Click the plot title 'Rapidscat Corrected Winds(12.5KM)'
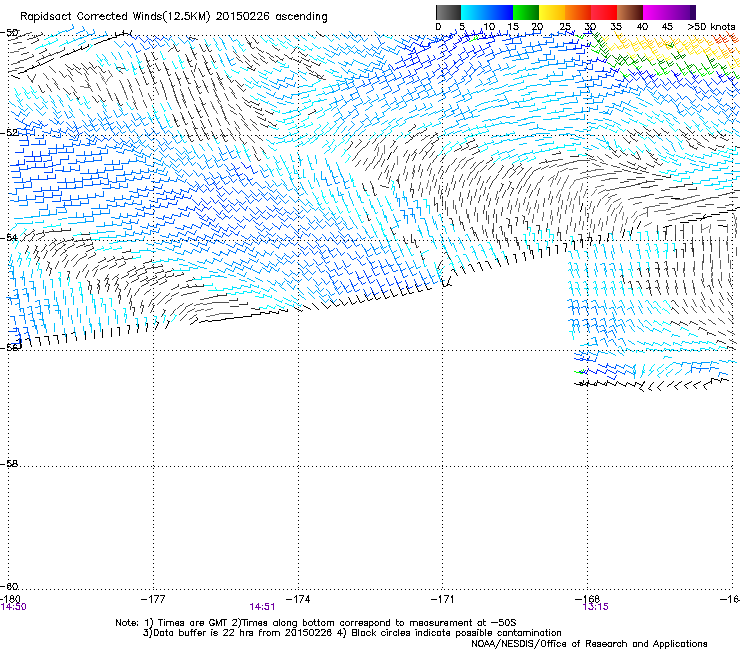This screenshot has width=740, height=650. coord(115,17)
